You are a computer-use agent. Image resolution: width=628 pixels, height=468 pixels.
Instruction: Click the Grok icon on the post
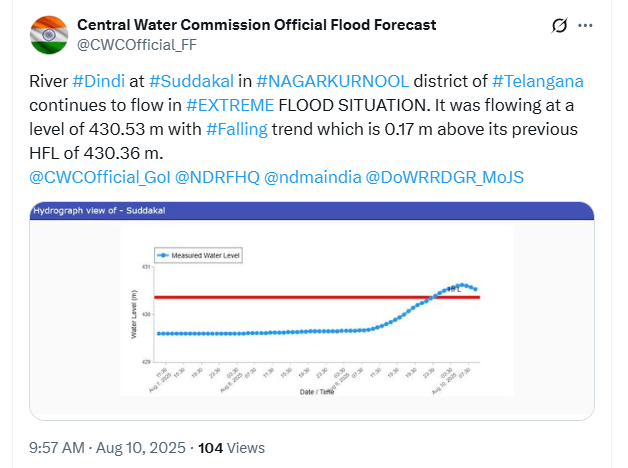[x=562, y=24]
